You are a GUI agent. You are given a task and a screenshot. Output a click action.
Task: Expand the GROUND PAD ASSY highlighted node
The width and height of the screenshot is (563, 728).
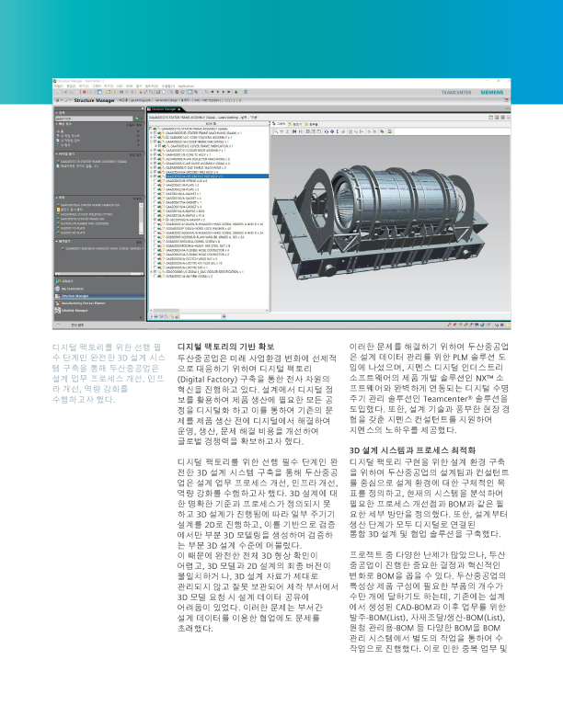point(152,176)
